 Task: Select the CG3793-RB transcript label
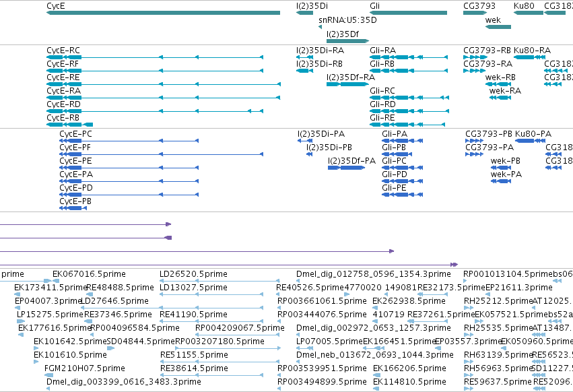pyautogui.click(x=487, y=51)
